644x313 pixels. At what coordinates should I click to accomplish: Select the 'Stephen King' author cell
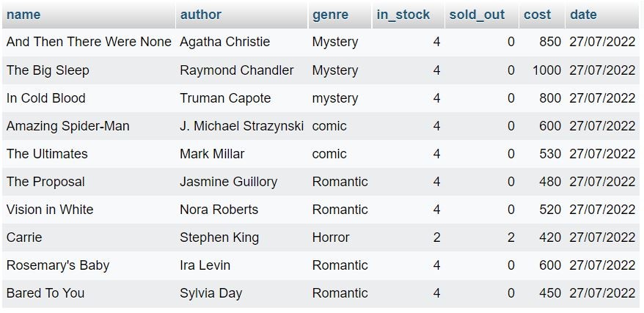tap(219, 237)
